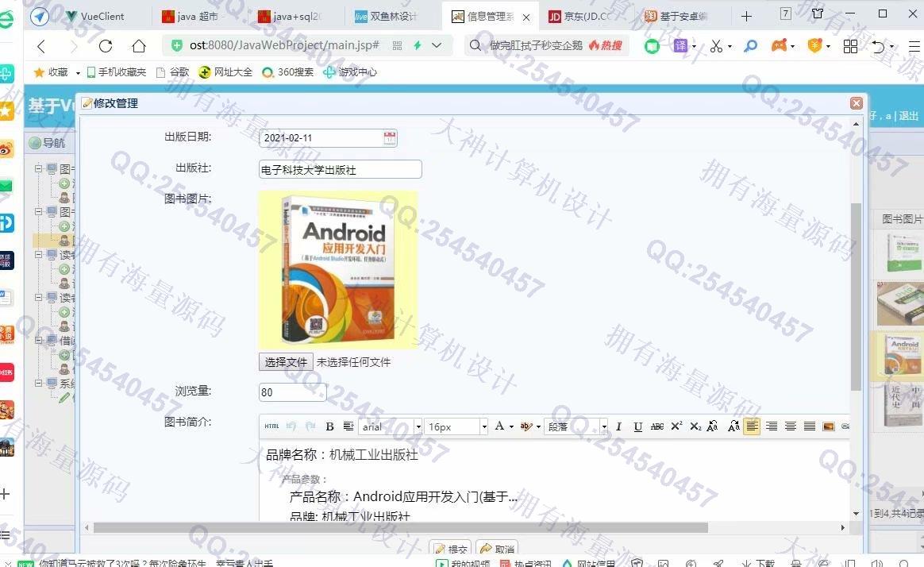Reload the page with refresh icon
Screen dimensions: 924x567
point(106,45)
